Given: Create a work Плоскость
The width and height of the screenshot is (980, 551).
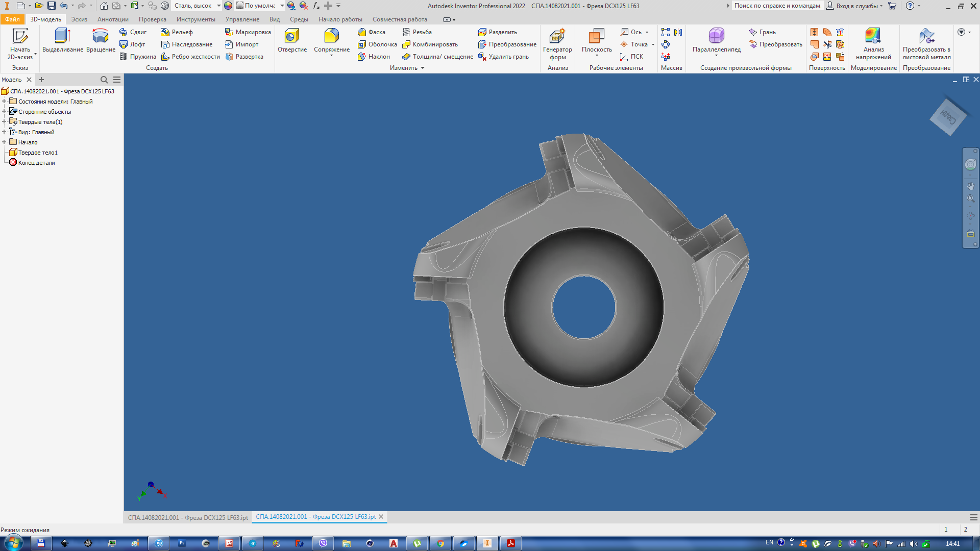Looking at the screenshot, I should click(597, 41).
